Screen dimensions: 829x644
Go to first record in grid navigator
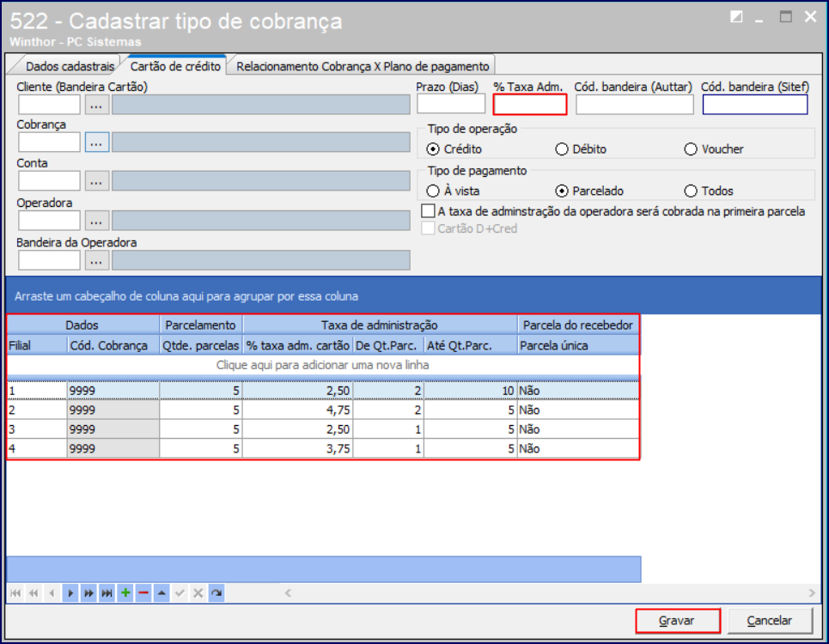coord(15,593)
